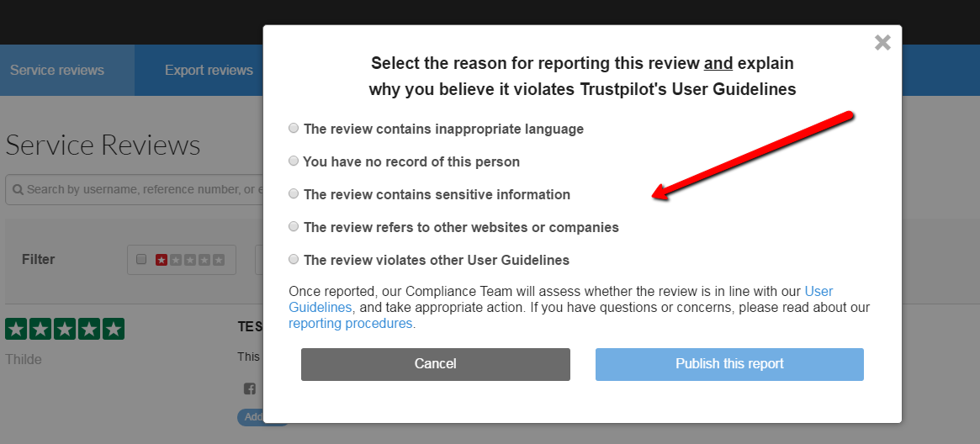Select 'The review violates other User Guidelines'
Image resolution: width=980 pixels, height=444 pixels.
coord(293,259)
